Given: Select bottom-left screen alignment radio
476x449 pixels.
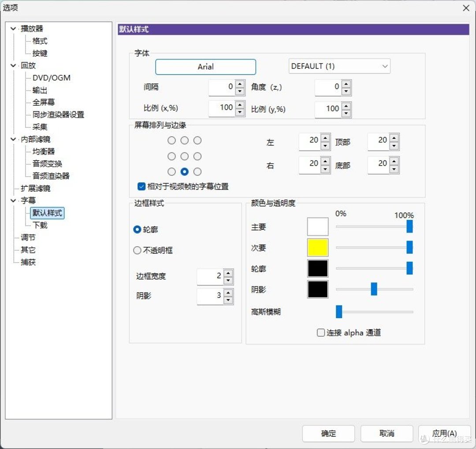Looking at the screenshot, I should pyautogui.click(x=171, y=172).
